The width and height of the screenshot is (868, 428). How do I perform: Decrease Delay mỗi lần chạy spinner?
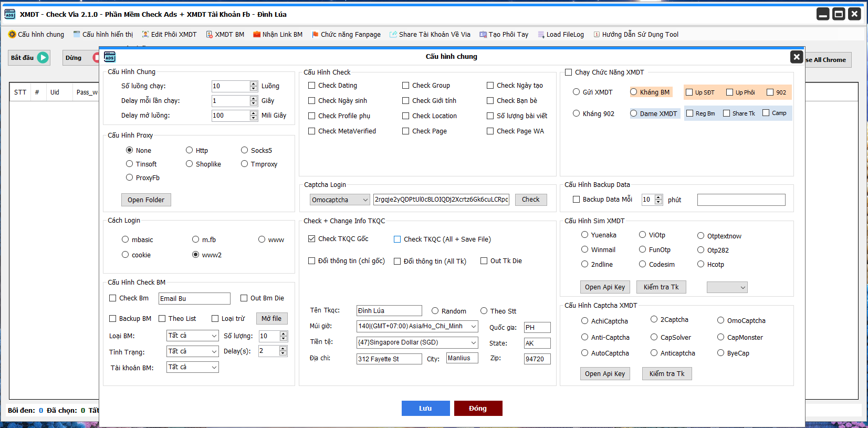[x=254, y=103]
